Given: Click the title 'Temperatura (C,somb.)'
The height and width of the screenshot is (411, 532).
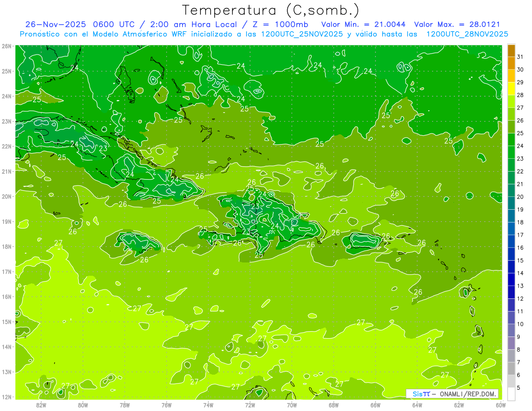Looking at the screenshot, I should 271,10.
